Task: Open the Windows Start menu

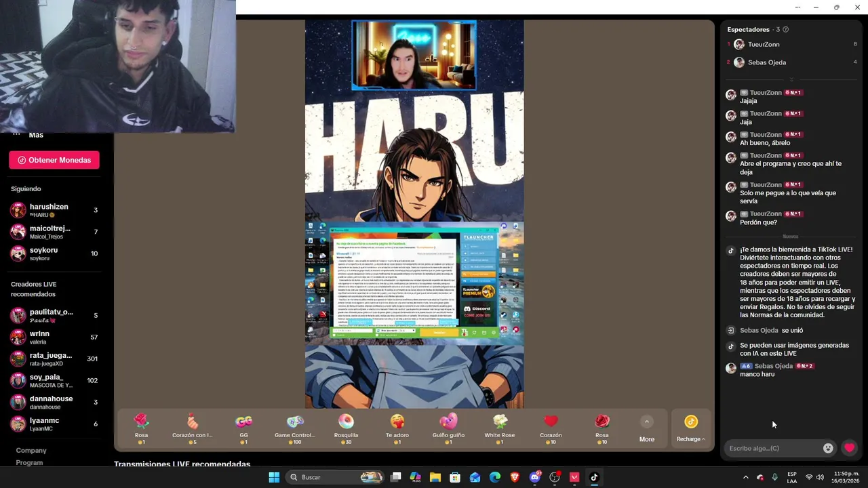Action: (274, 477)
